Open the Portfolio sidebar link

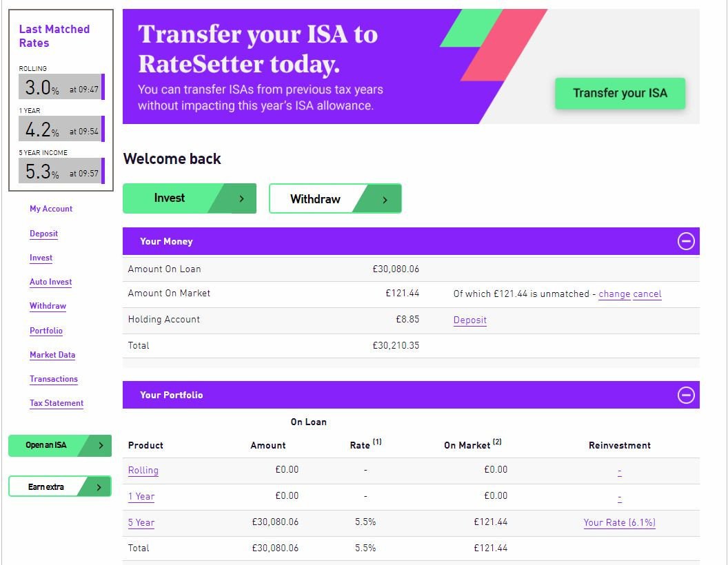pyautogui.click(x=46, y=331)
